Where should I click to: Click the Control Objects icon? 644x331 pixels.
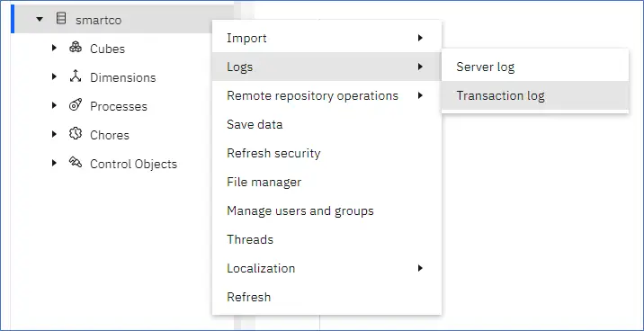point(76,162)
